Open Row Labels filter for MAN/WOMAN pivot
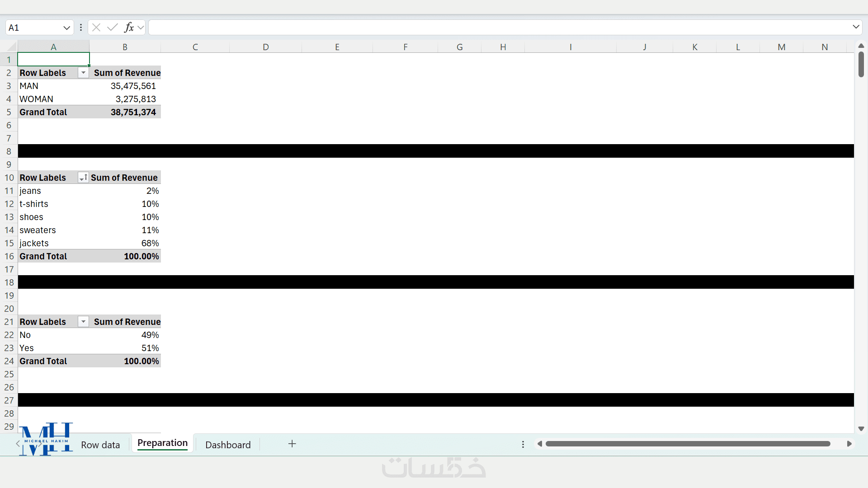This screenshot has width=868, height=488. pyautogui.click(x=83, y=73)
